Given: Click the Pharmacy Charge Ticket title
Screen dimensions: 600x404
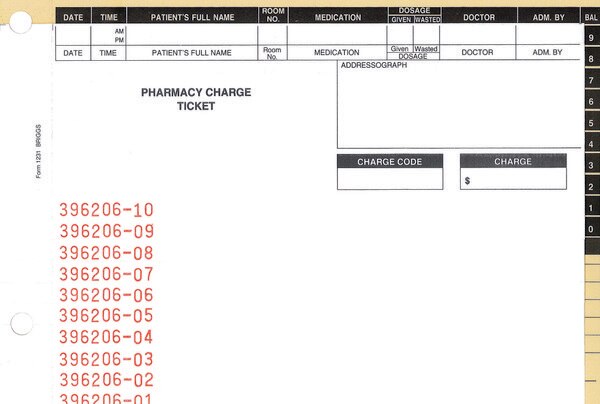Looking at the screenshot, I should pyautogui.click(x=196, y=99).
